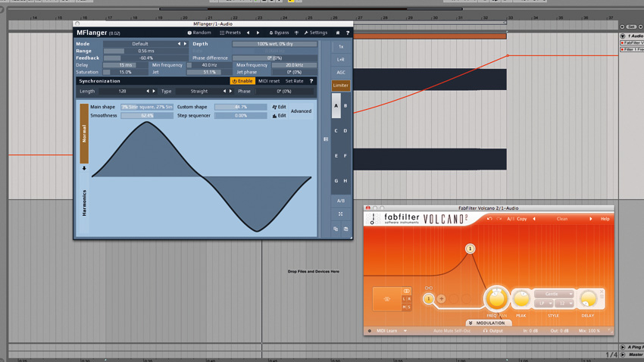Open Help in FabFilter Volcano
Image resolution: width=644 pixels, height=362 pixels.
605,219
